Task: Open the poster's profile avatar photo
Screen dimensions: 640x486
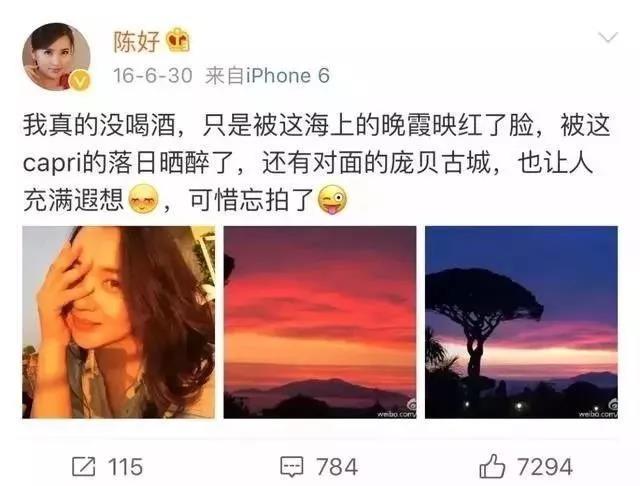Action: tap(56, 56)
